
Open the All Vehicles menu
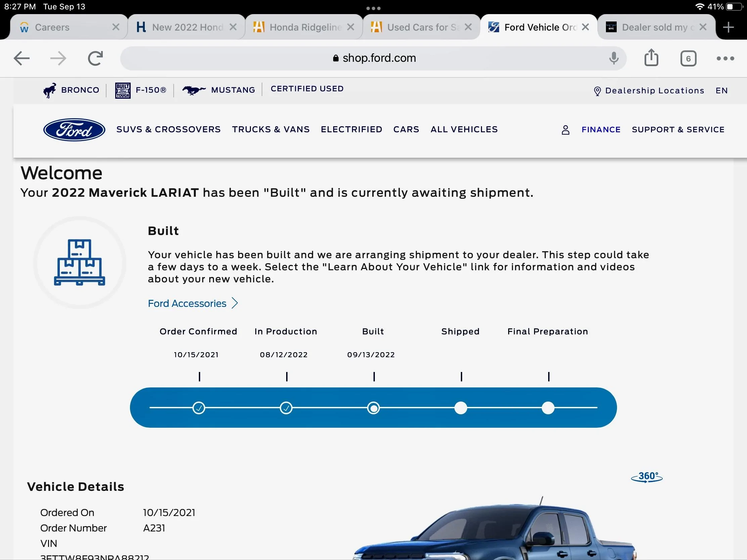pos(464,130)
